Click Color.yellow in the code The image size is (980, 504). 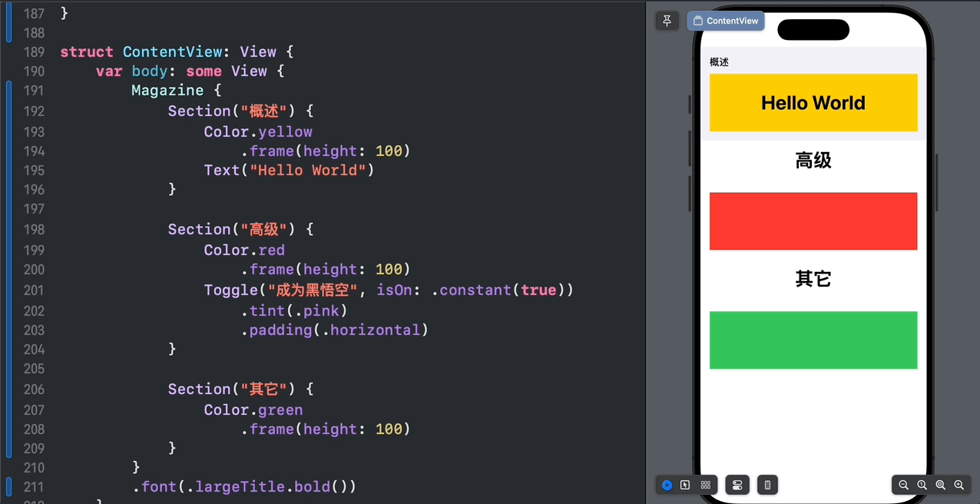[258, 132]
